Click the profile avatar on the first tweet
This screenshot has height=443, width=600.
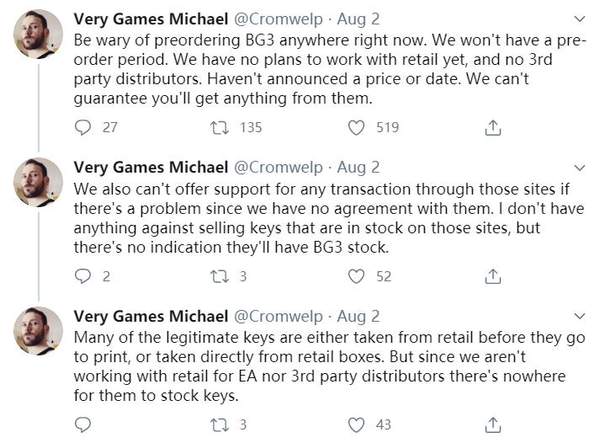pos(39,40)
